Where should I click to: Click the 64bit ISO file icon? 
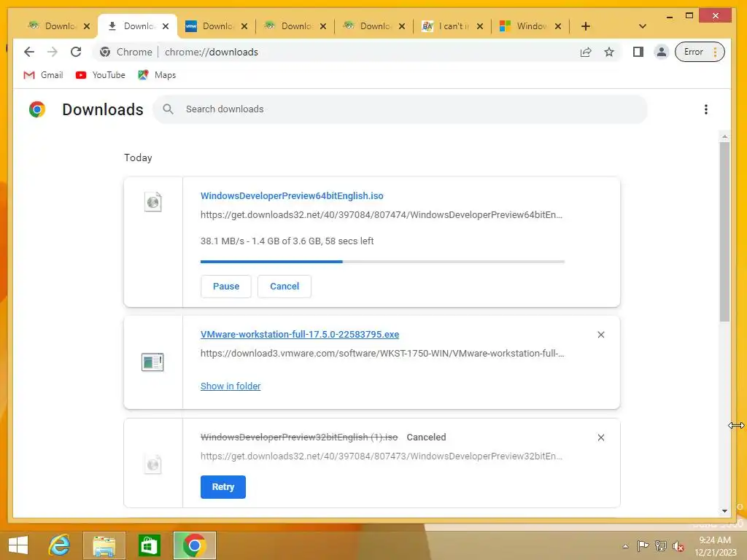tap(153, 202)
